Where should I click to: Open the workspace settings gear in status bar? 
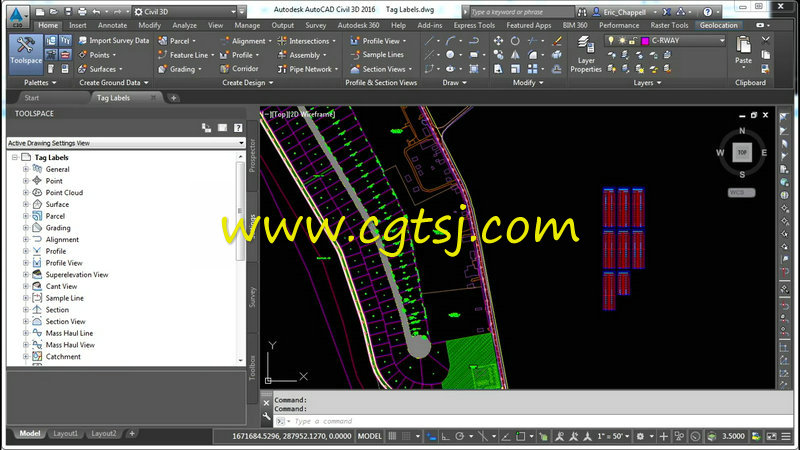point(640,436)
